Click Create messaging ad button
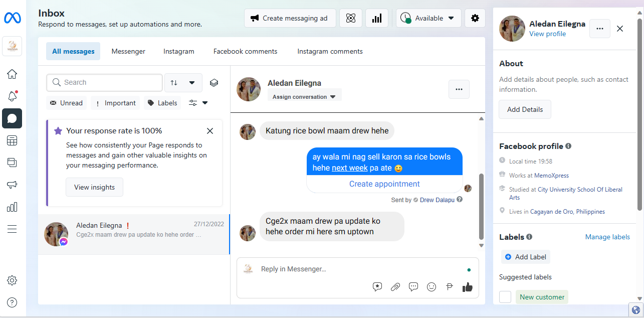Screen dimensions: 644x318 (x=289, y=18)
